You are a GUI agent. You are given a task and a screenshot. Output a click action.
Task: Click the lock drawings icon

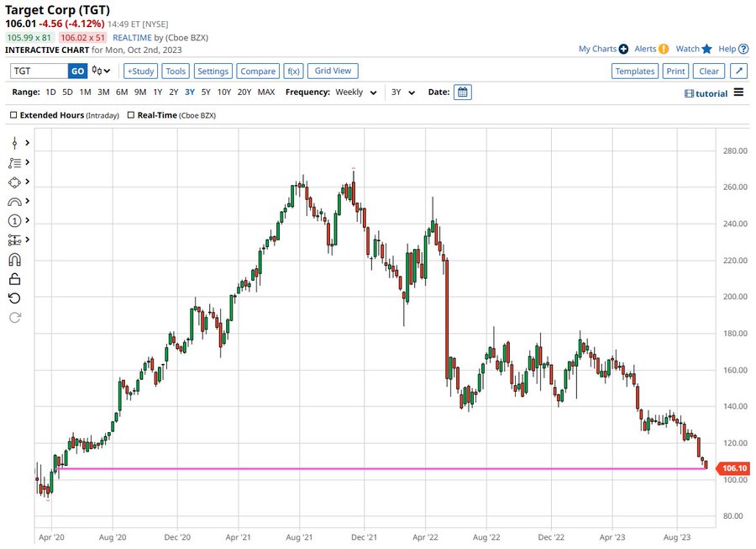tap(14, 279)
